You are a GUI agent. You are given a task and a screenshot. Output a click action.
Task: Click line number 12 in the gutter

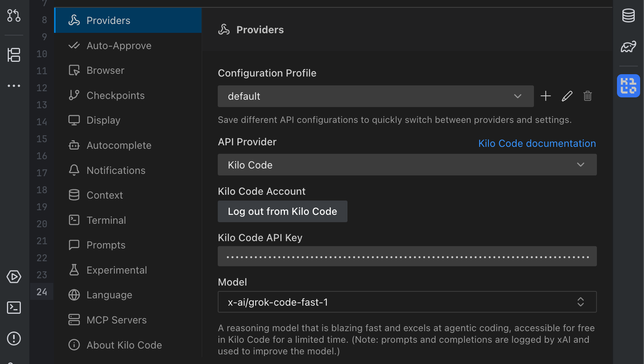pos(42,88)
